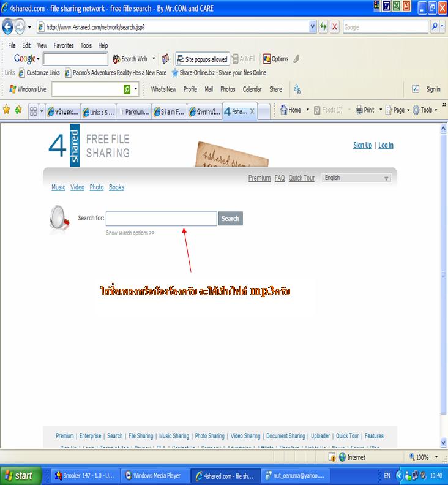This screenshot has height=485, width=448.
Task: Click the Windows Live logo button
Action: (28, 89)
